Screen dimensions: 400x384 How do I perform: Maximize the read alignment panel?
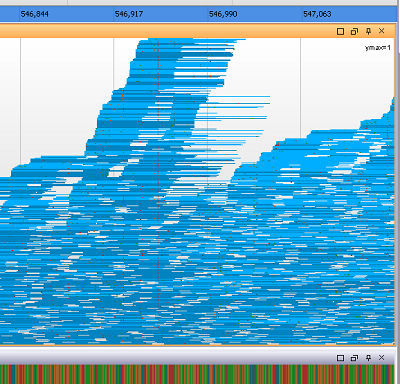pos(340,31)
